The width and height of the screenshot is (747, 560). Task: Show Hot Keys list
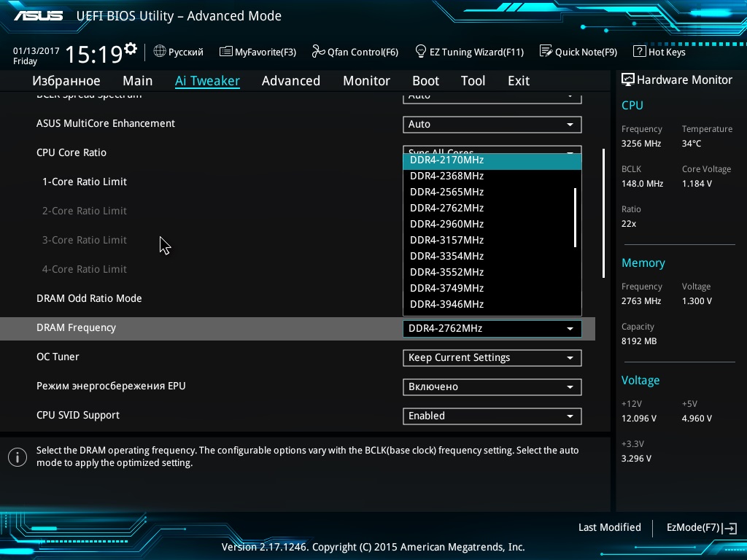659,52
